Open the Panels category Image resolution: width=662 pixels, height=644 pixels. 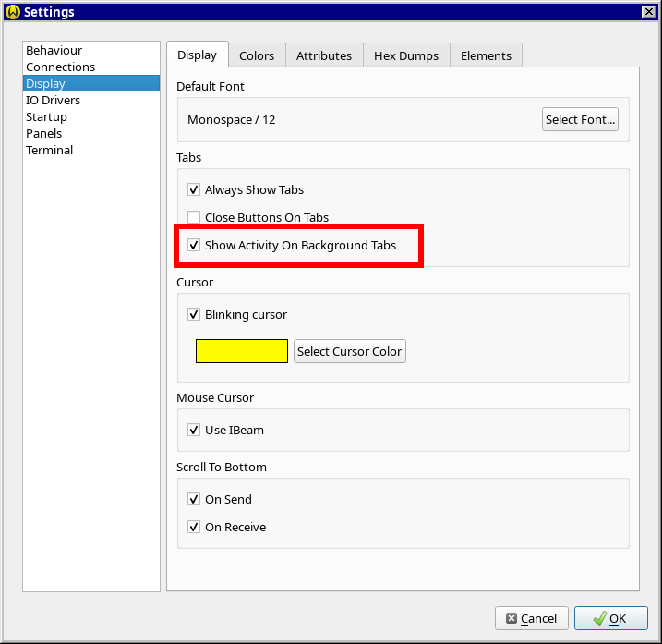91,134
